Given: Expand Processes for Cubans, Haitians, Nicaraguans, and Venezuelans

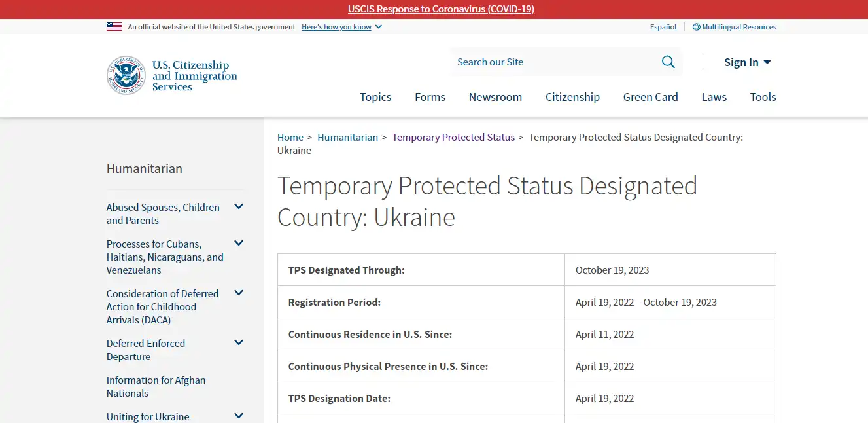Looking at the screenshot, I should (x=239, y=243).
